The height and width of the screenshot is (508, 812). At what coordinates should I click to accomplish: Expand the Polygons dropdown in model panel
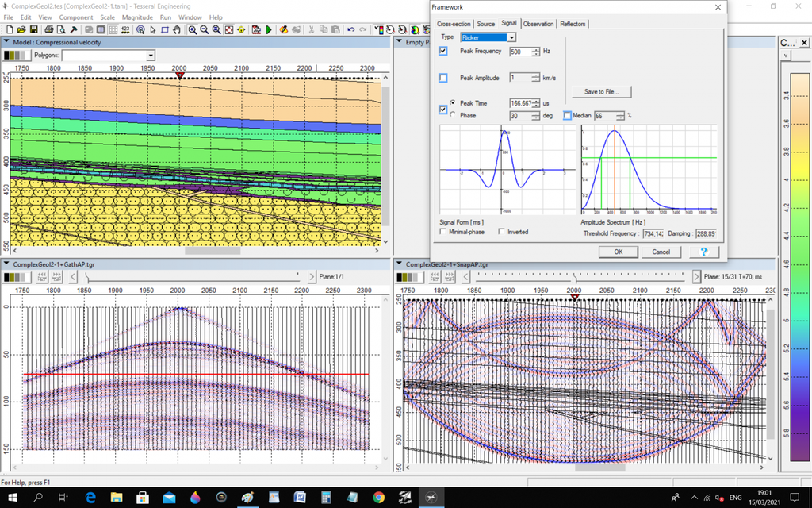(150, 56)
